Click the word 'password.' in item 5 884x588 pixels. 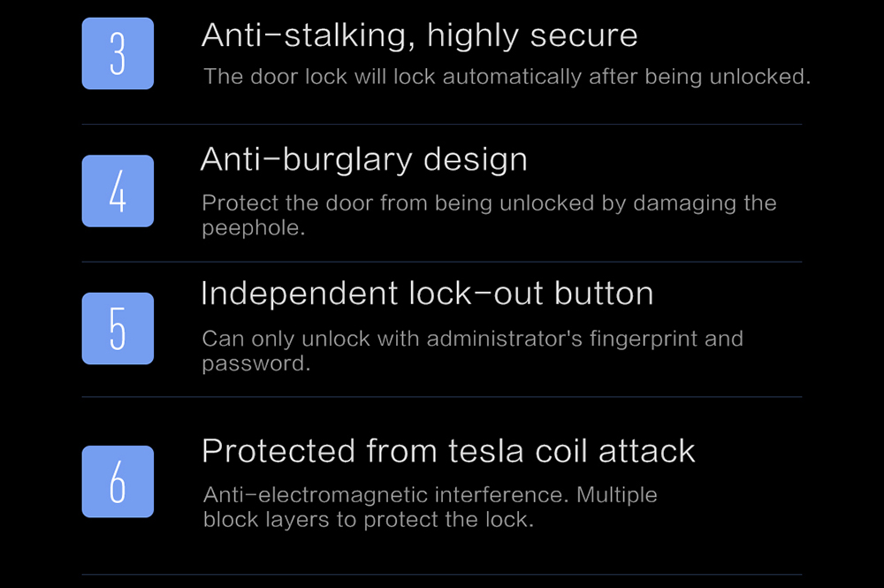pos(256,363)
